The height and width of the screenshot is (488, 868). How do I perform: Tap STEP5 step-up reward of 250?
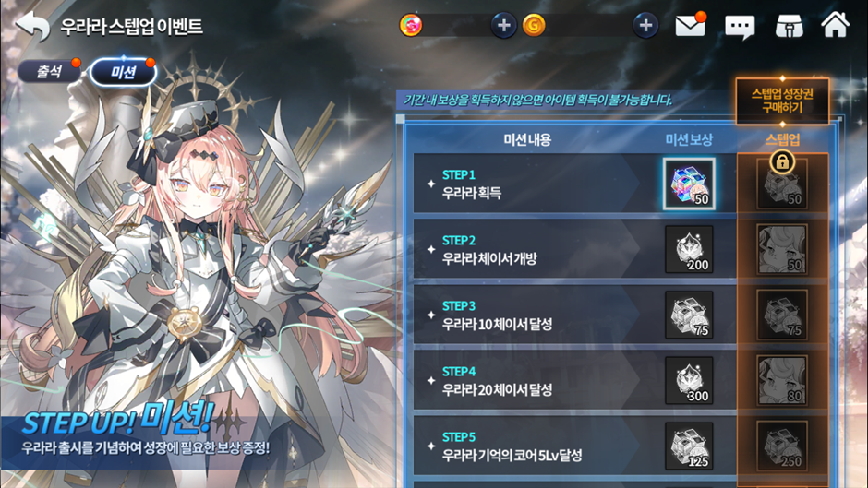pyautogui.click(x=782, y=446)
